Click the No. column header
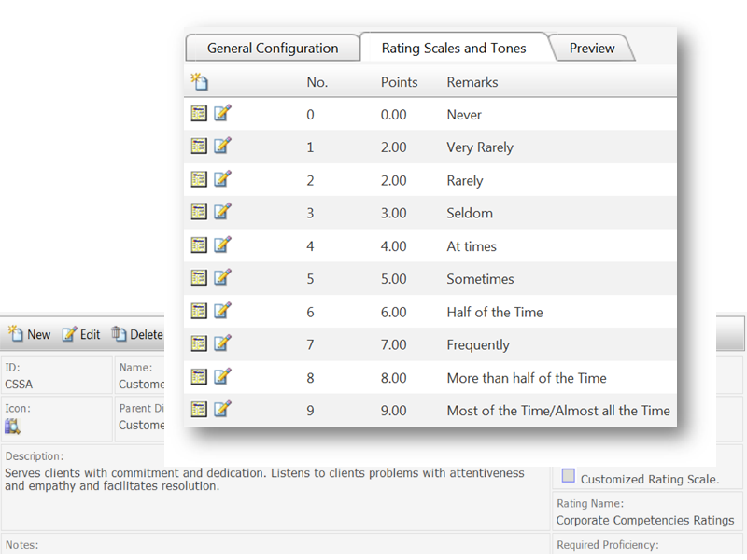The width and height of the screenshot is (747, 560). (317, 82)
